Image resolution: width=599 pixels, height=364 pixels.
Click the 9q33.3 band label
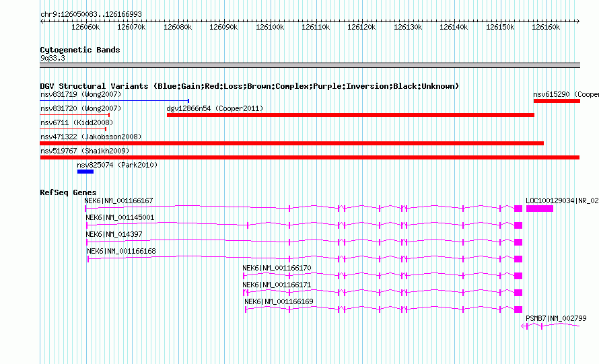point(52,58)
